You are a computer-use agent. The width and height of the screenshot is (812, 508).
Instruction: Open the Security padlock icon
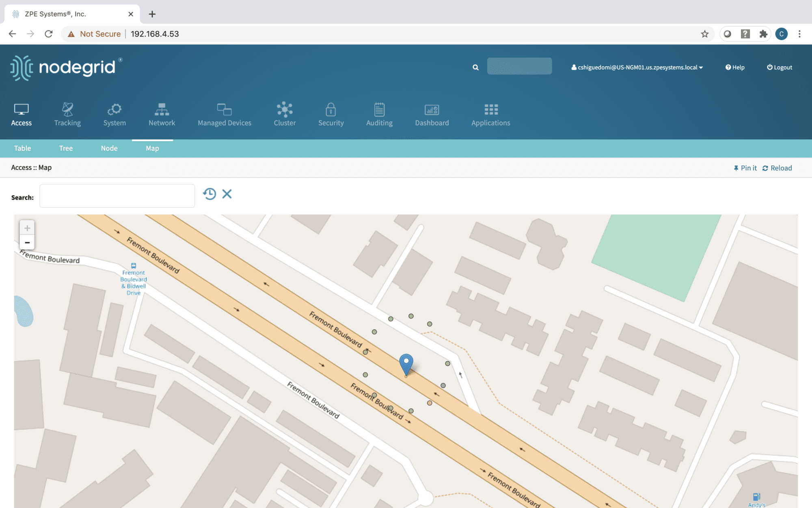click(330, 109)
